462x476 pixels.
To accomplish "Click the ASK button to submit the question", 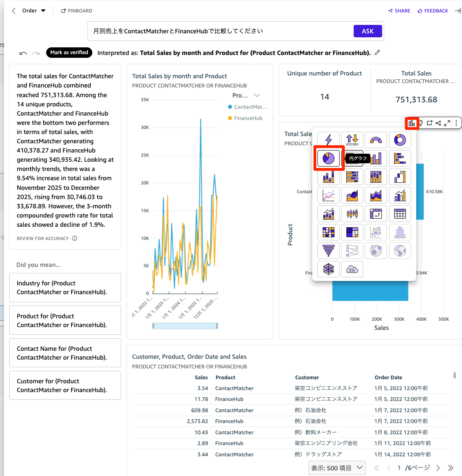I will [x=368, y=31].
